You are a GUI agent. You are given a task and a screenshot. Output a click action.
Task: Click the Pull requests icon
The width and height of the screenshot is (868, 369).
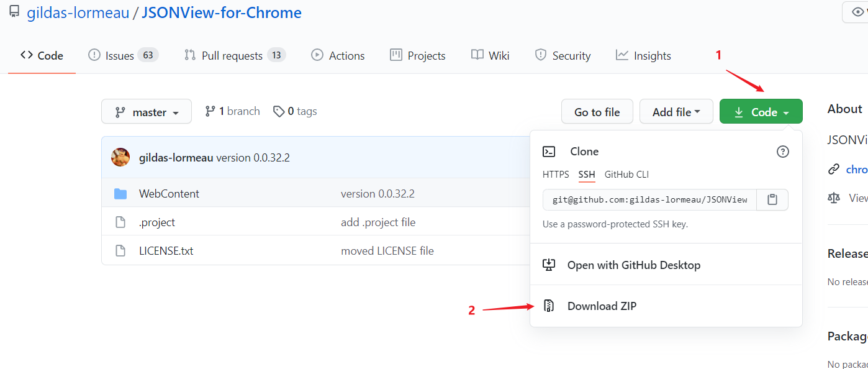pyautogui.click(x=190, y=55)
